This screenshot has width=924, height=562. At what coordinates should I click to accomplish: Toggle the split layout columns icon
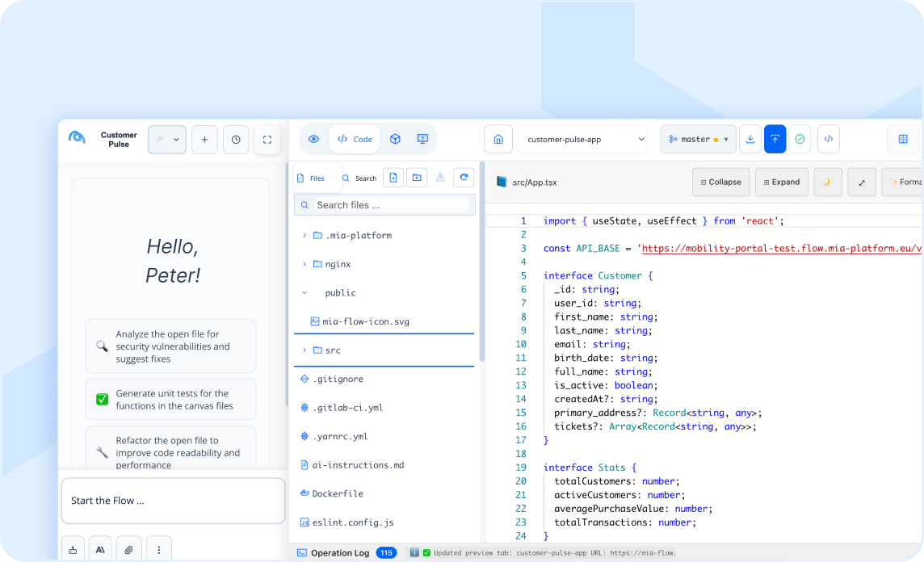click(903, 139)
